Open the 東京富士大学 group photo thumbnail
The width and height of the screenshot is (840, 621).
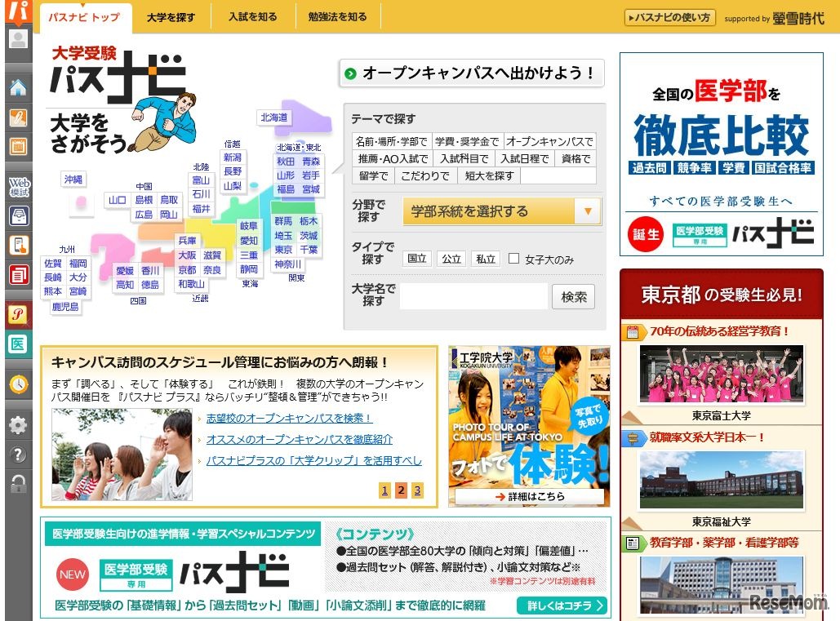[722, 374]
